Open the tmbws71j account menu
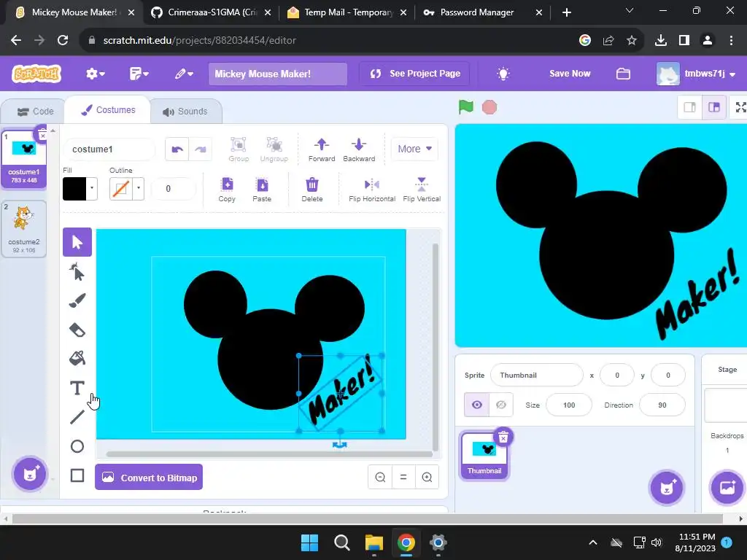This screenshot has width=747, height=560. [696, 74]
